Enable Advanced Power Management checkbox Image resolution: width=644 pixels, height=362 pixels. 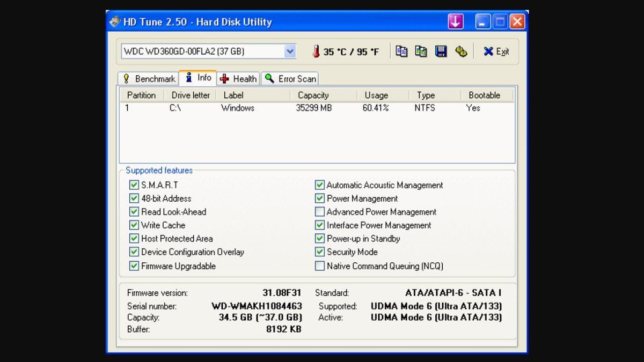[320, 212]
